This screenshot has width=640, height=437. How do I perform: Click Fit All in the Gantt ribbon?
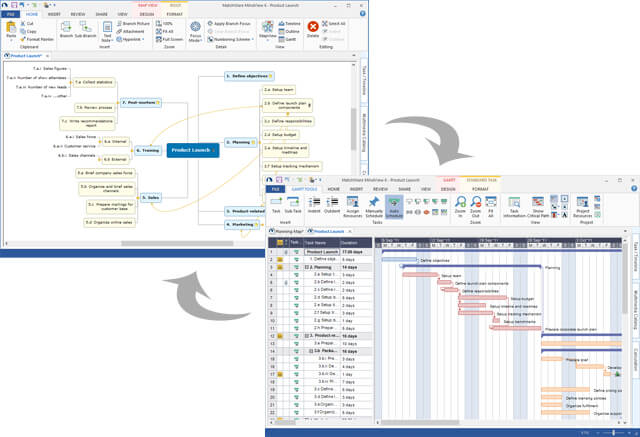click(x=491, y=207)
